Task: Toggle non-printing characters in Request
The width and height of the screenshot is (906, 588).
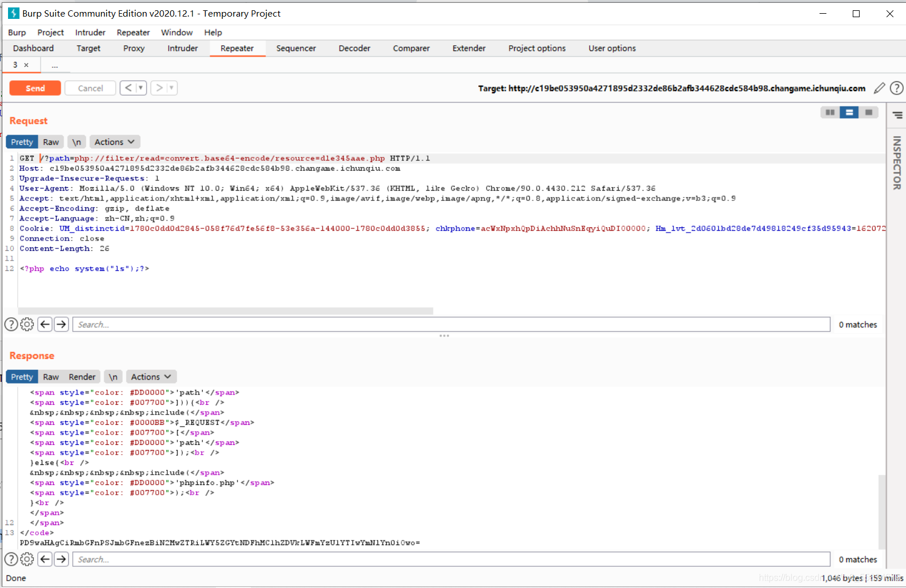Action: (x=77, y=142)
